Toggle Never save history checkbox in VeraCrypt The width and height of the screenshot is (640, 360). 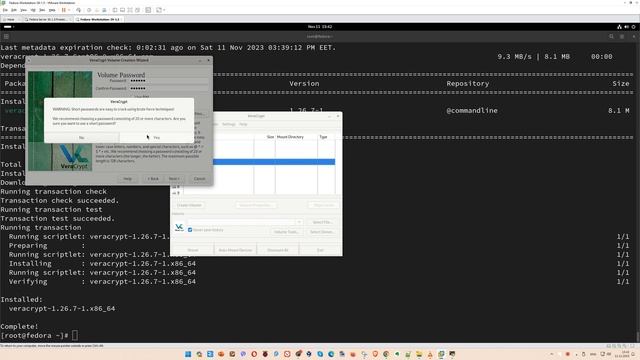click(190, 230)
